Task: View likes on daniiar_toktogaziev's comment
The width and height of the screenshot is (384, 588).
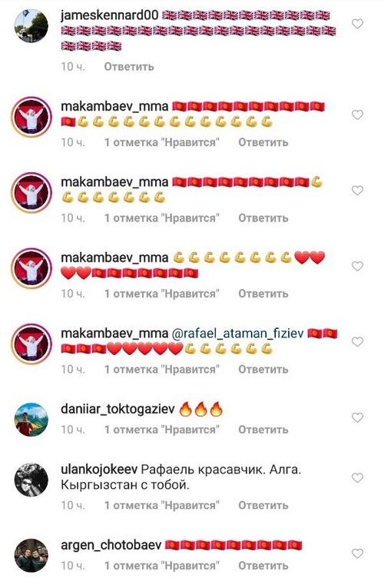Action: tap(162, 430)
